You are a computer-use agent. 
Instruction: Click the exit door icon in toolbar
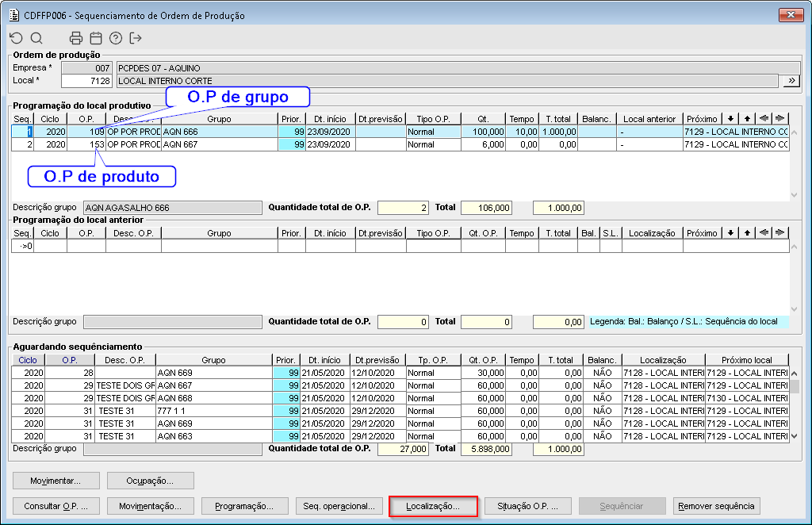pyautogui.click(x=136, y=38)
